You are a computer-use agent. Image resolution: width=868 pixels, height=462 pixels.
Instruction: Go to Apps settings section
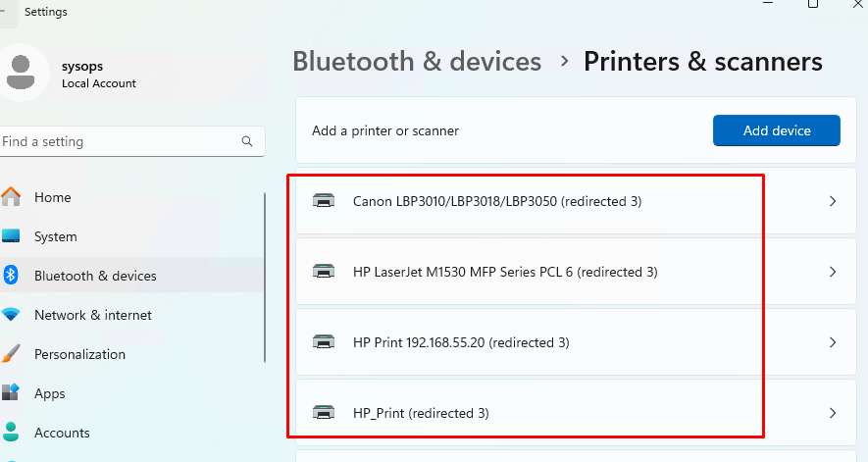click(49, 393)
